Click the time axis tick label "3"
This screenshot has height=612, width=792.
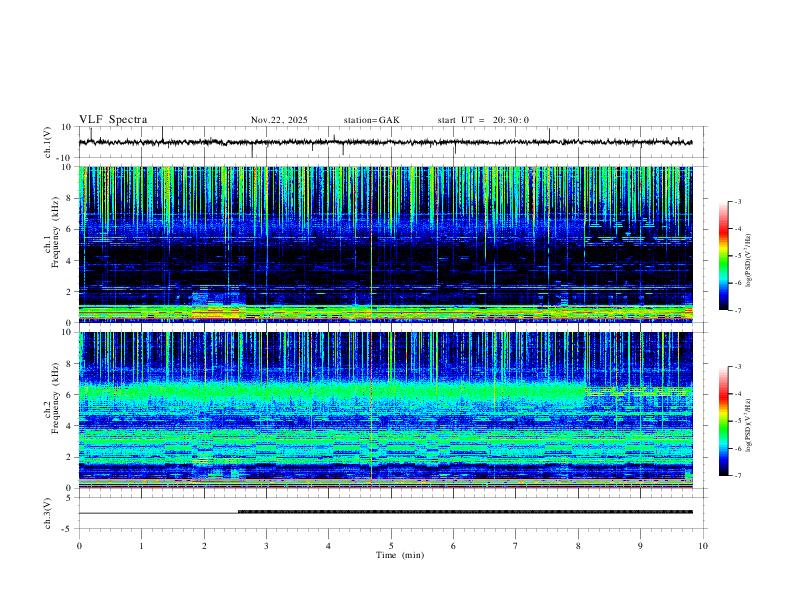(266, 546)
